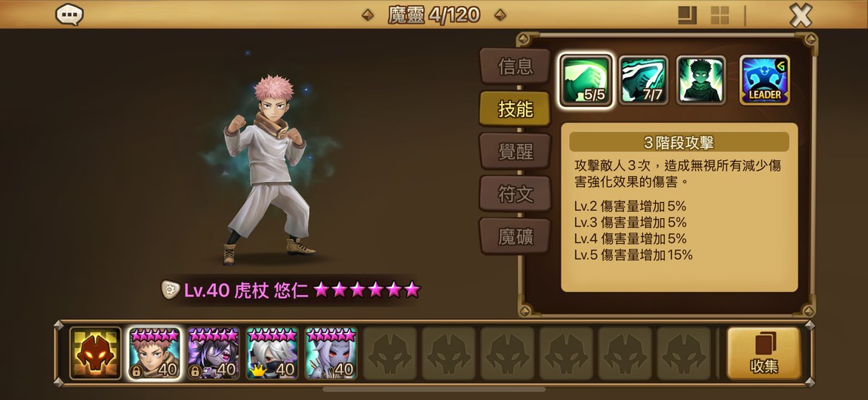Screen dimensions: 868x400
Task: Select the third skill portrait icon
Action: (701, 80)
